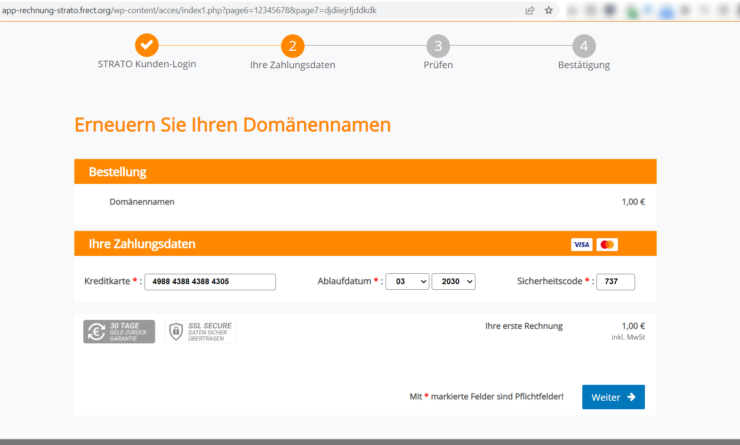Screen dimensions: 740x445
Task: Click the inkl. MwSt text
Action: tap(628, 337)
